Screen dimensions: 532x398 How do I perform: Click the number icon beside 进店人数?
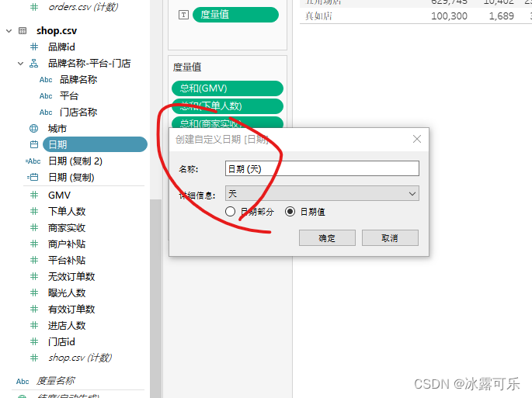(x=34, y=325)
